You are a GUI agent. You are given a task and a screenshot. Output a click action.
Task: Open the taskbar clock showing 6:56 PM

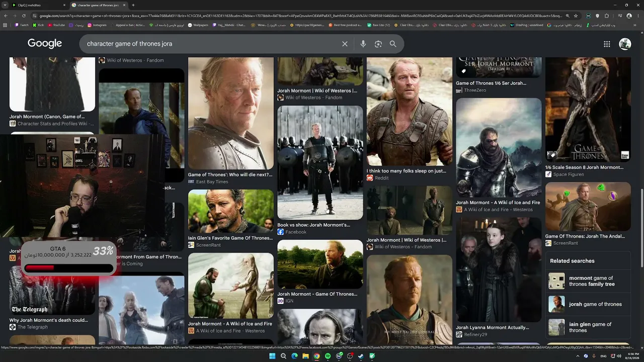633,356
